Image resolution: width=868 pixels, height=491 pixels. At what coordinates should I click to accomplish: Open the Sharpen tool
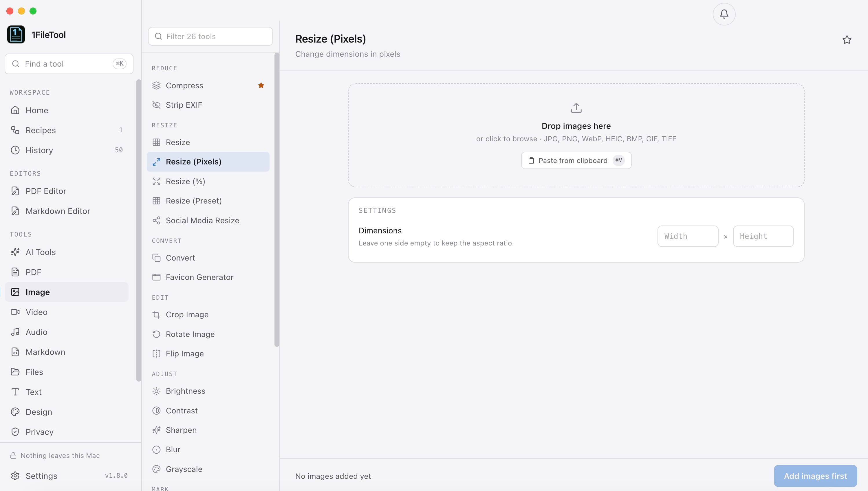click(208, 430)
